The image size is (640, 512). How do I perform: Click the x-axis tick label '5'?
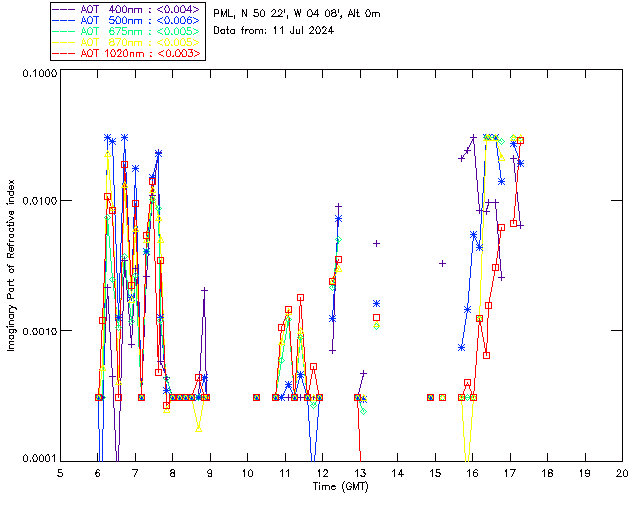coord(60,473)
